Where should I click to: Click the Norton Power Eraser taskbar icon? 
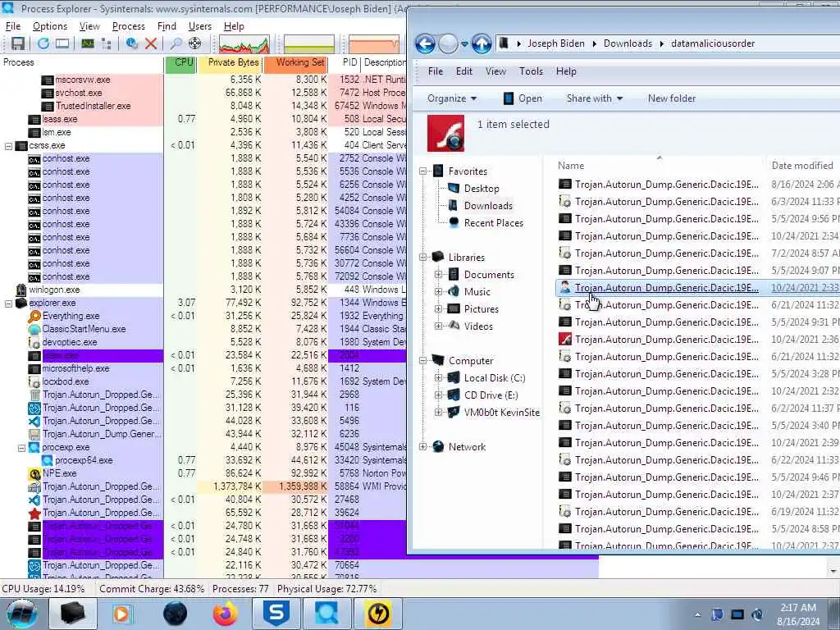pyautogui.click(x=378, y=614)
